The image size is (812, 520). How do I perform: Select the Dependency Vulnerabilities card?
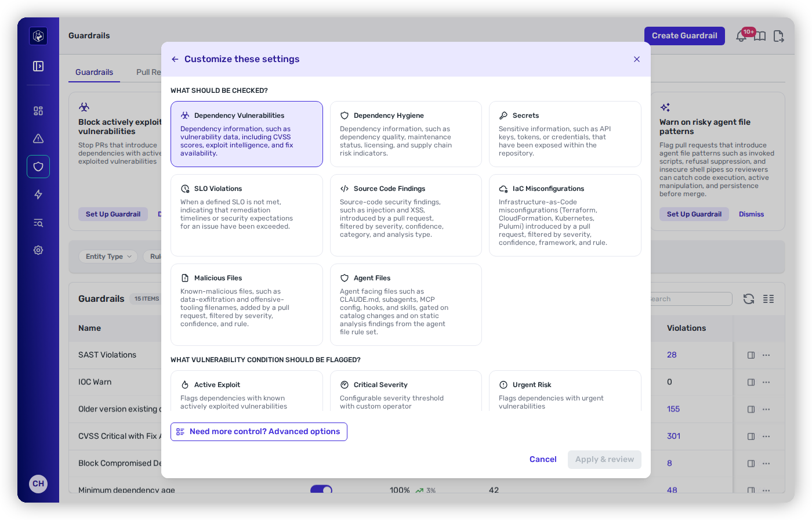pos(246,134)
